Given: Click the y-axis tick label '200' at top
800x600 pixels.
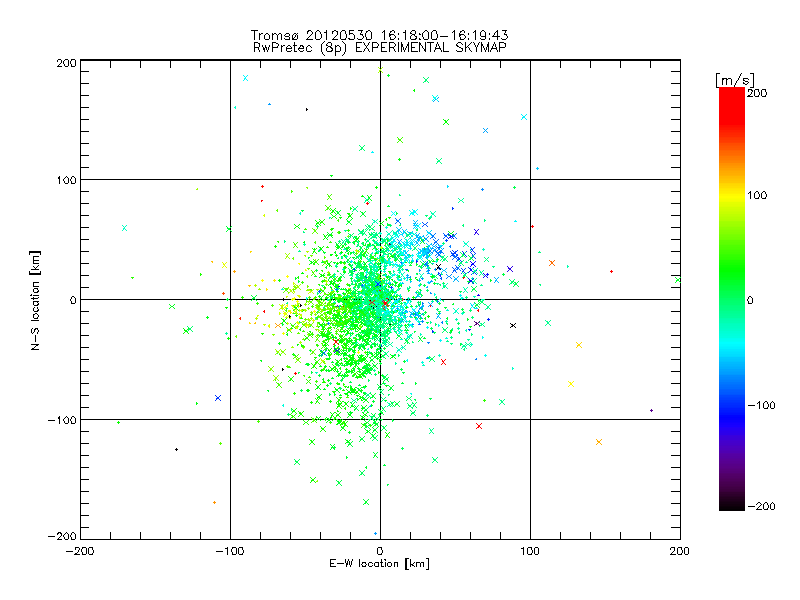Looking at the screenshot, I should (66, 63).
